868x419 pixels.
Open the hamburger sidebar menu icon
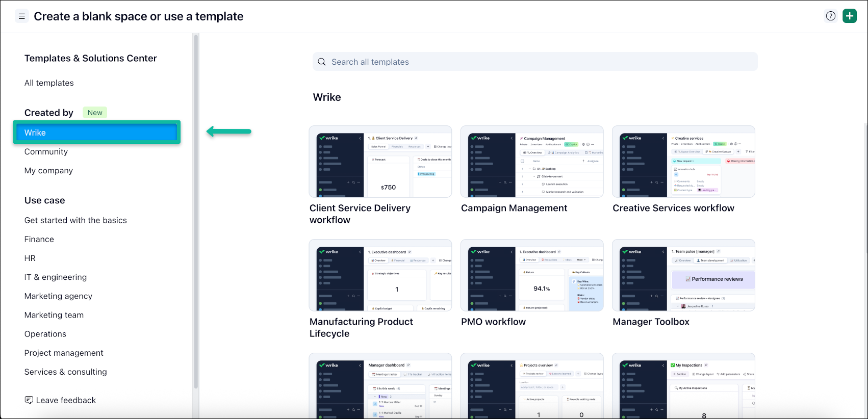tap(21, 16)
